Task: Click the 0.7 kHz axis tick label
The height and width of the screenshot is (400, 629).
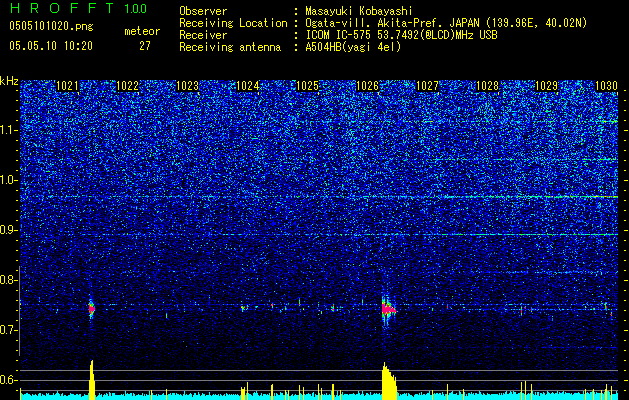Action: pyautogui.click(x=9, y=330)
